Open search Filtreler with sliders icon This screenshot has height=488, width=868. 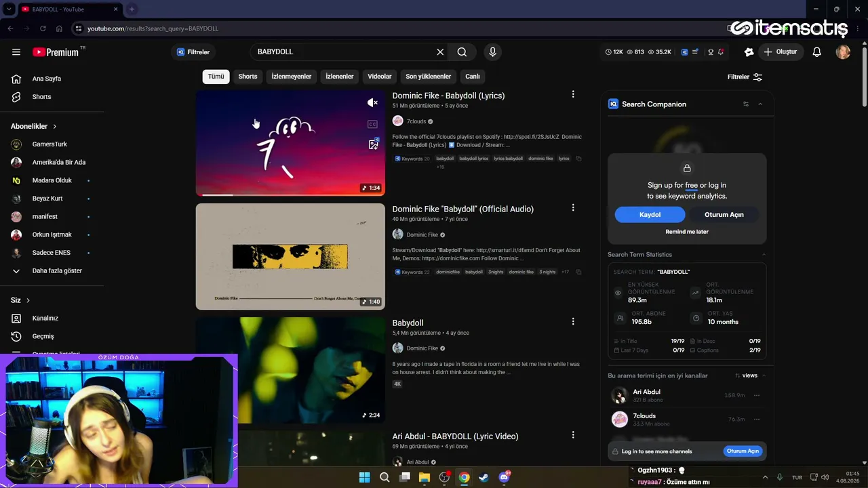[x=745, y=77]
